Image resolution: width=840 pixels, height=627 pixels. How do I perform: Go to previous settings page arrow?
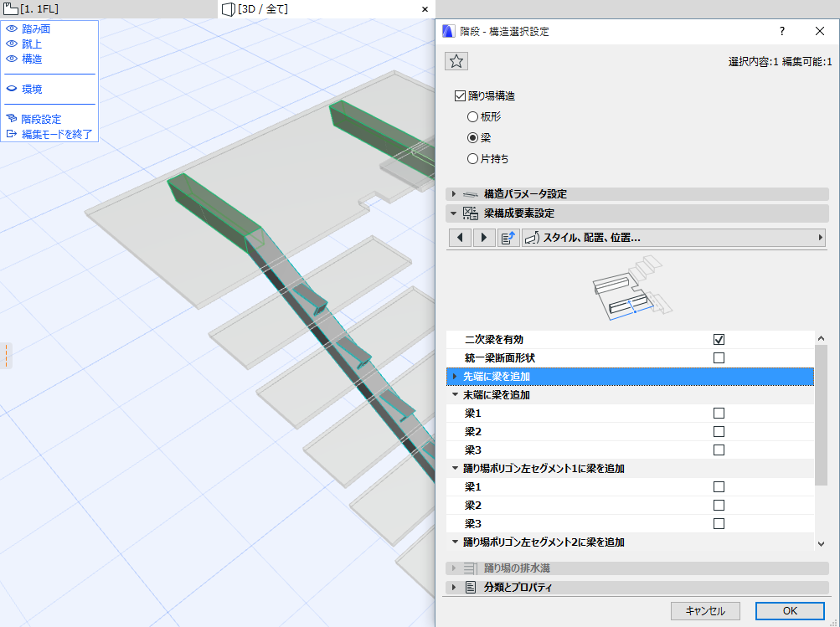coord(460,238)
